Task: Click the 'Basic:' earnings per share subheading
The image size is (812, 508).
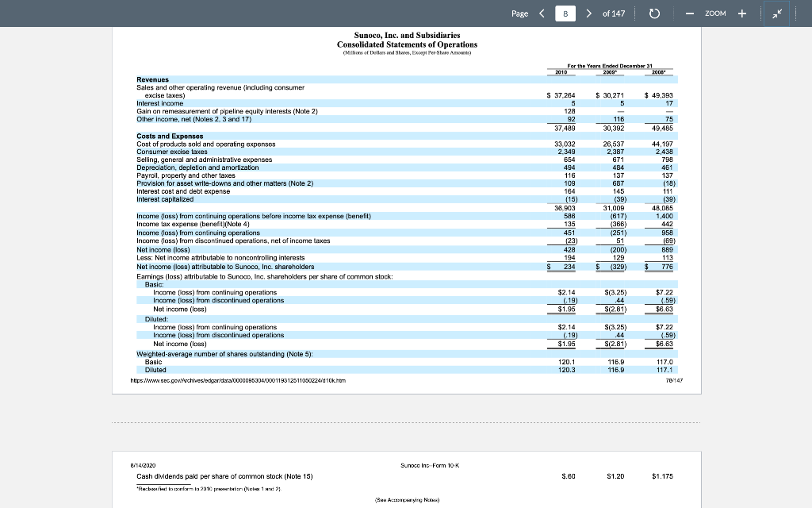Action: (x=155, y=284)
